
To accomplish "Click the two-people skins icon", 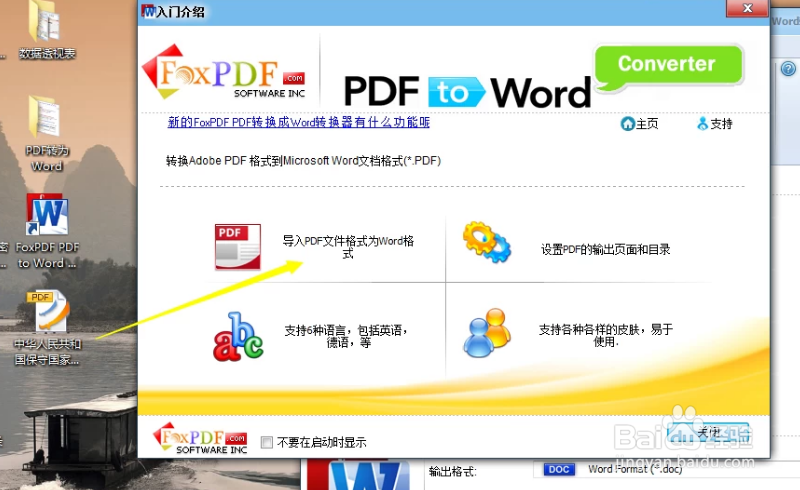I will (487, 333).
